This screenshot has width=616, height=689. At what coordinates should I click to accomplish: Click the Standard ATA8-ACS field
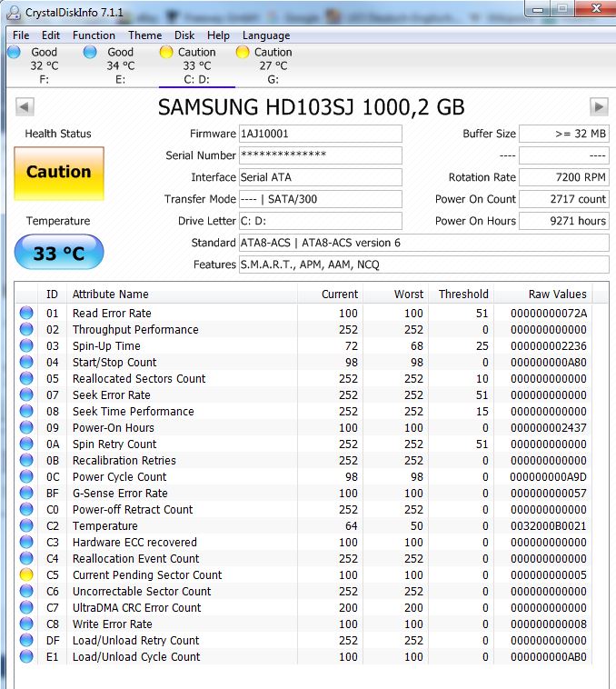423,243
